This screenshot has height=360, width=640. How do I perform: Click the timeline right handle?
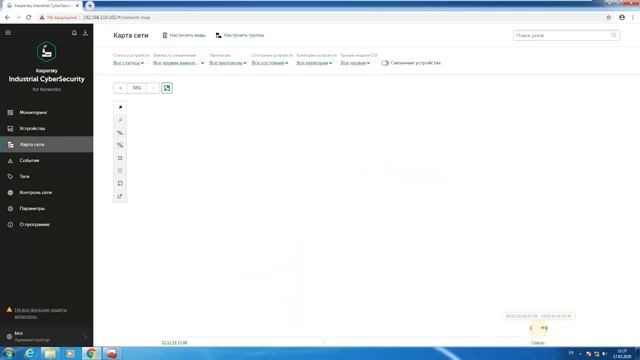[x=544, y=328]
